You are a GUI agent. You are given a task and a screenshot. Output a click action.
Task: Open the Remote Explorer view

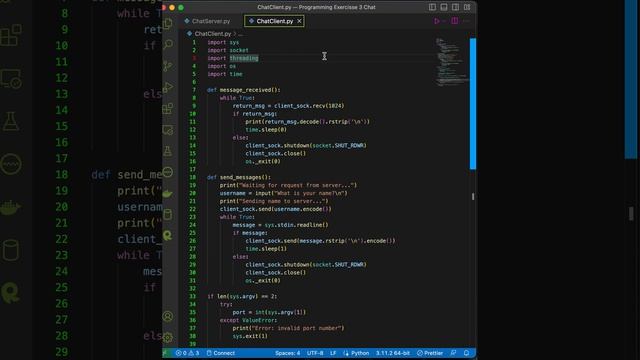(x=168, y=130)
